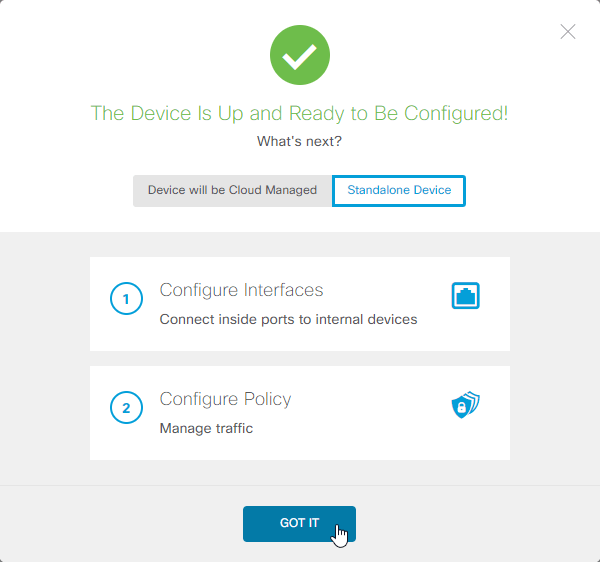This screenshot has height=562, width=600.
Task: Select Device will be Cloud Managed option
Action: coord(232,191)
